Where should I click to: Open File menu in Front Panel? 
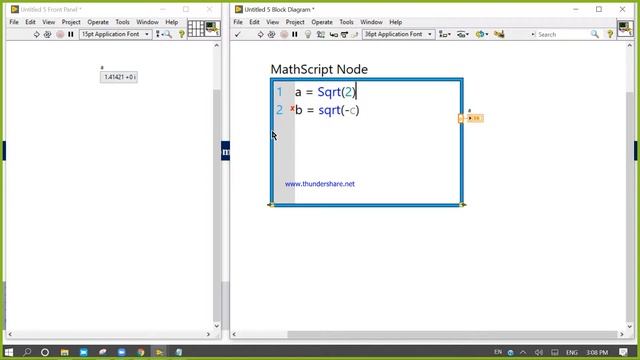point(14,22)
